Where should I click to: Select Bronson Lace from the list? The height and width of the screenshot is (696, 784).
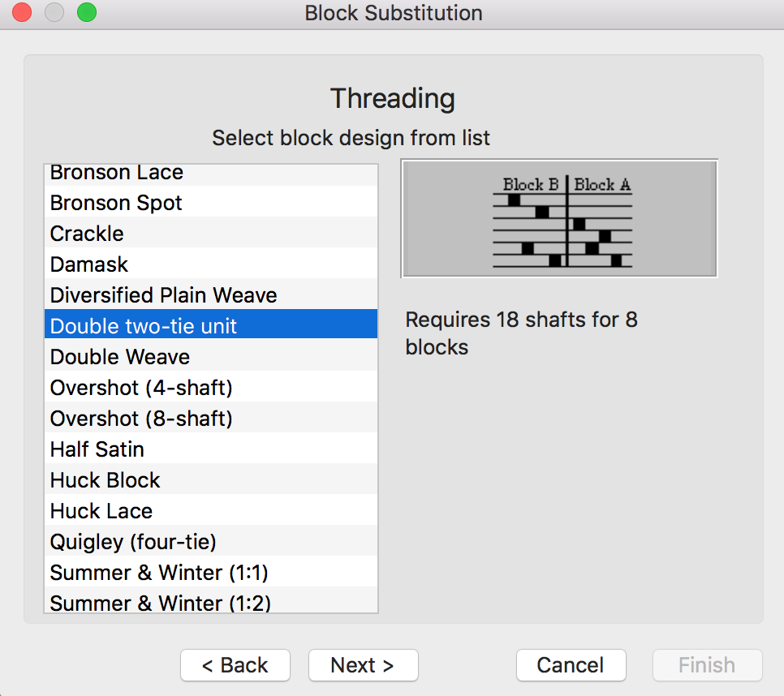(118, 174)
